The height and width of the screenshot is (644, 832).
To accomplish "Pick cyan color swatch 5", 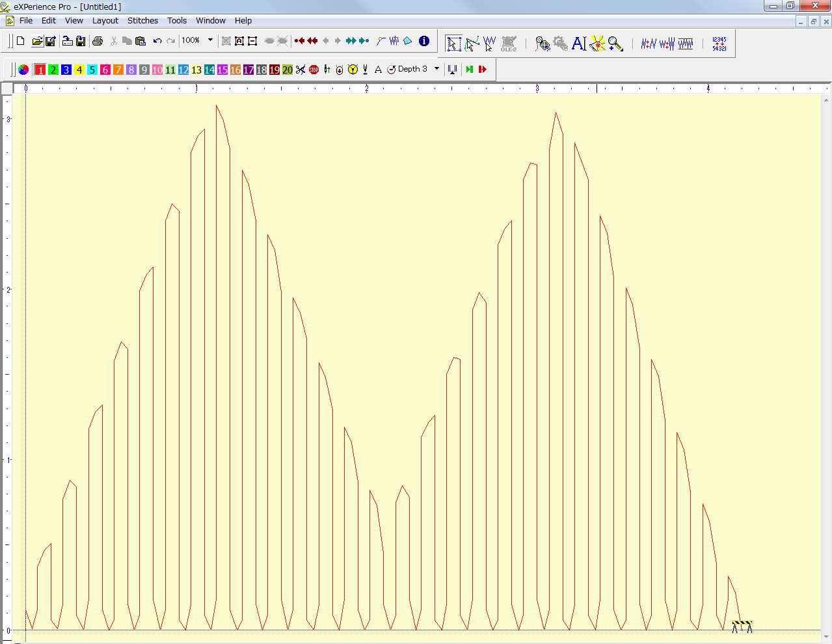I will (x=92, y=70).
